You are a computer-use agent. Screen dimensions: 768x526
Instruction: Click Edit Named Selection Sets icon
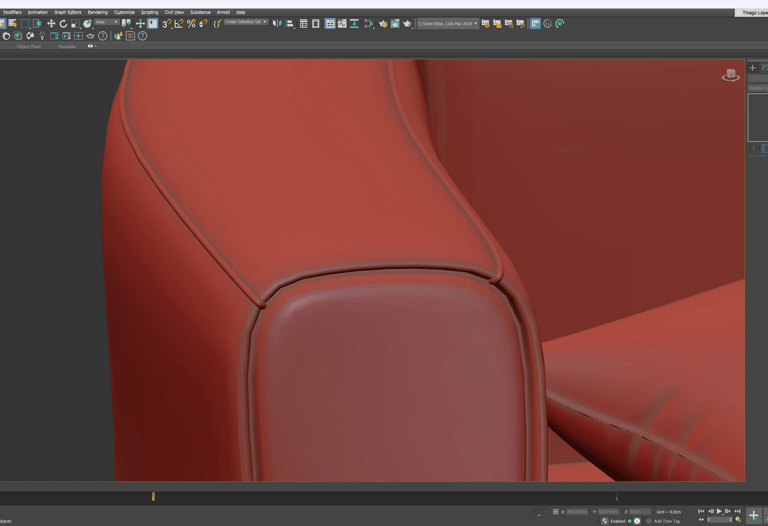(x=217, y=24)
